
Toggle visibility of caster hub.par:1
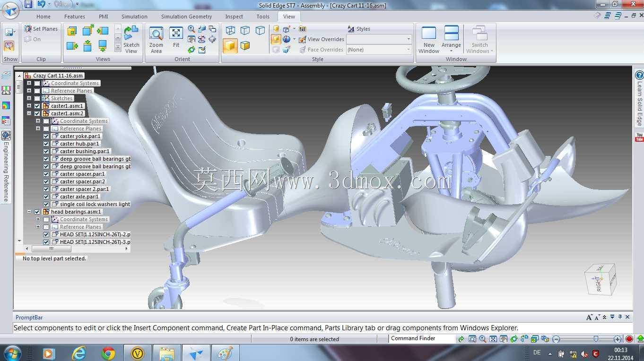click(x=46, y=144)
